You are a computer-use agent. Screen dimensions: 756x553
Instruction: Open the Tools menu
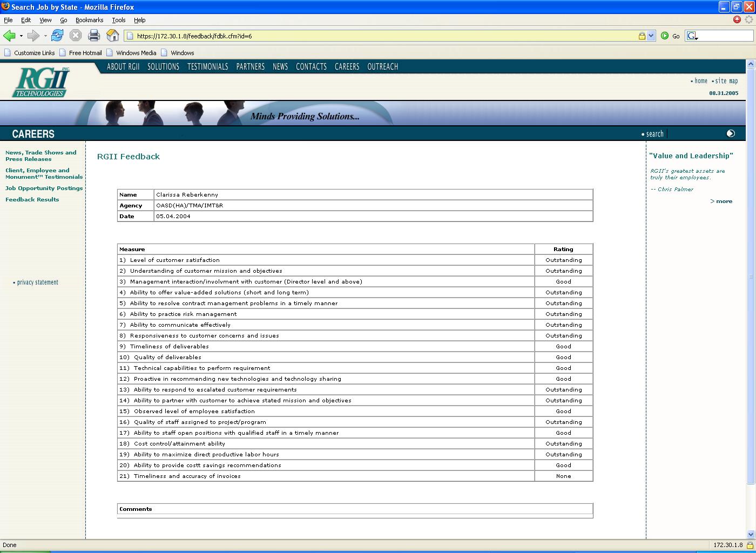(118, 20)
